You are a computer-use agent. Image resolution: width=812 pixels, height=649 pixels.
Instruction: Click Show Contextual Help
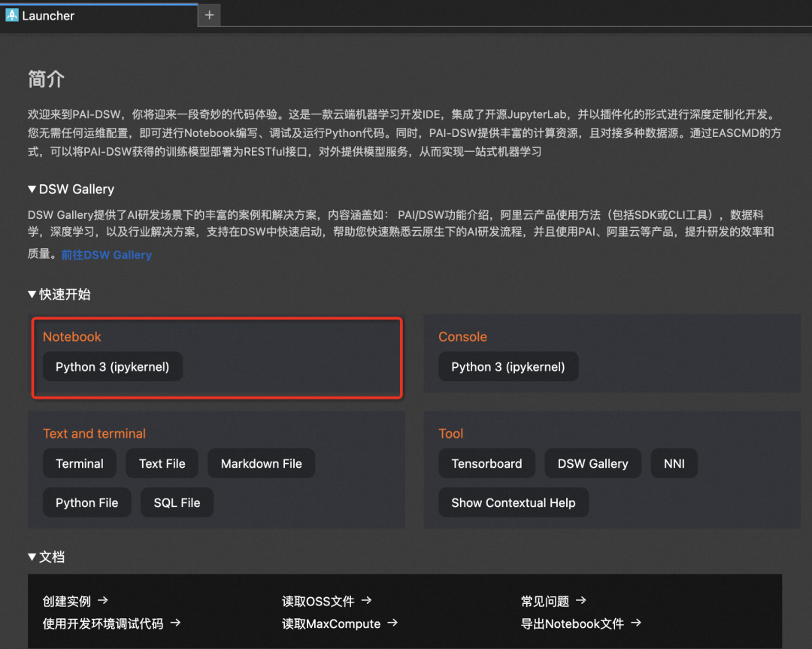tap(514, 502)
